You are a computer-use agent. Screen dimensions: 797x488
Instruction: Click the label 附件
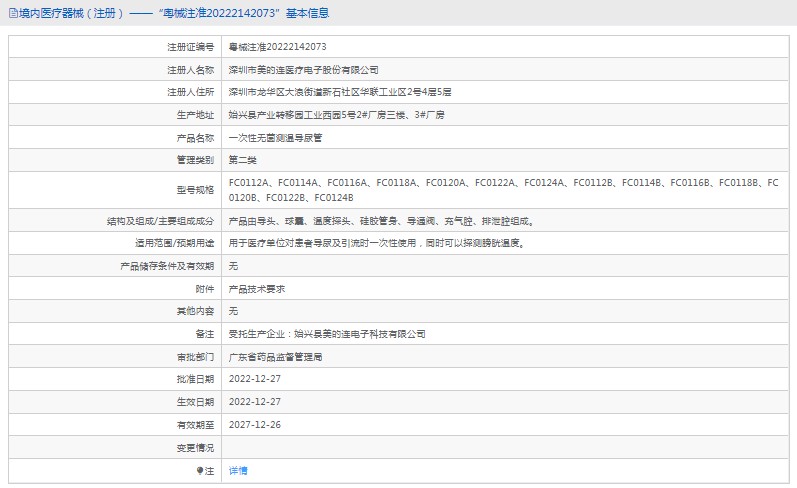(x=205, y=289)
